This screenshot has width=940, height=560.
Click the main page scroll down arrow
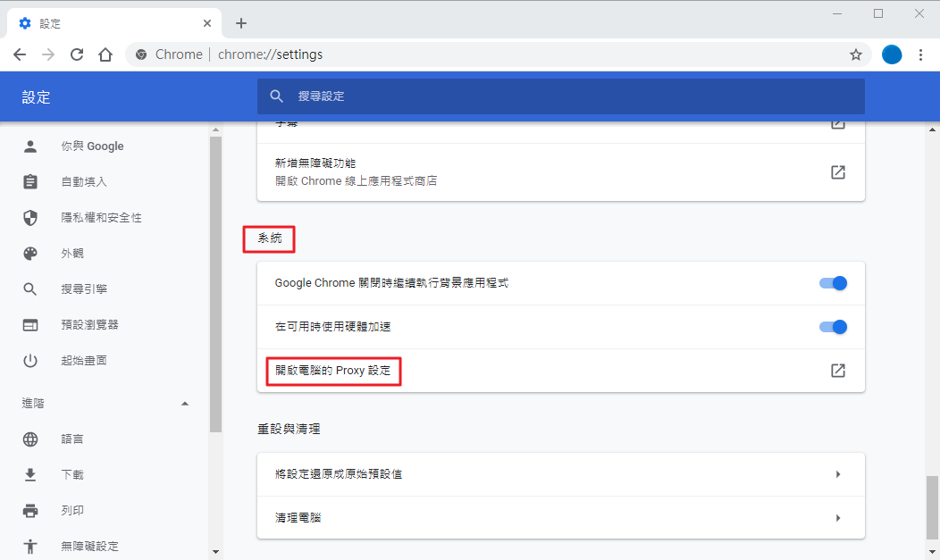click(x=932, y=552)
